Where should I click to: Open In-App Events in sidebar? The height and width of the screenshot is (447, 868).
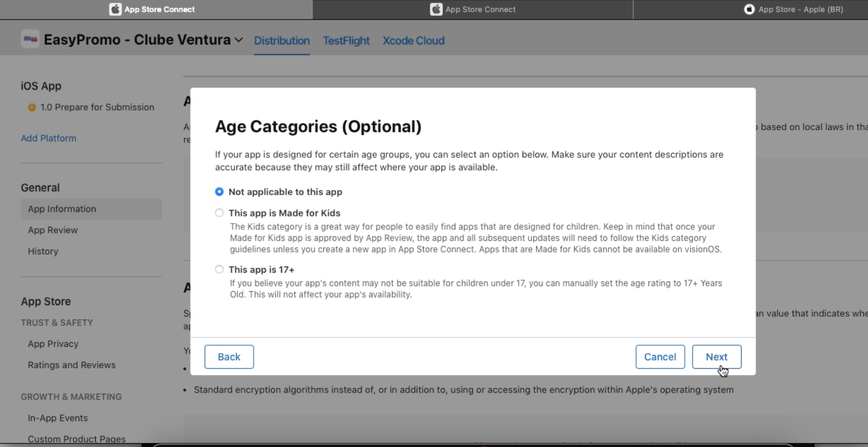[58, 418]
